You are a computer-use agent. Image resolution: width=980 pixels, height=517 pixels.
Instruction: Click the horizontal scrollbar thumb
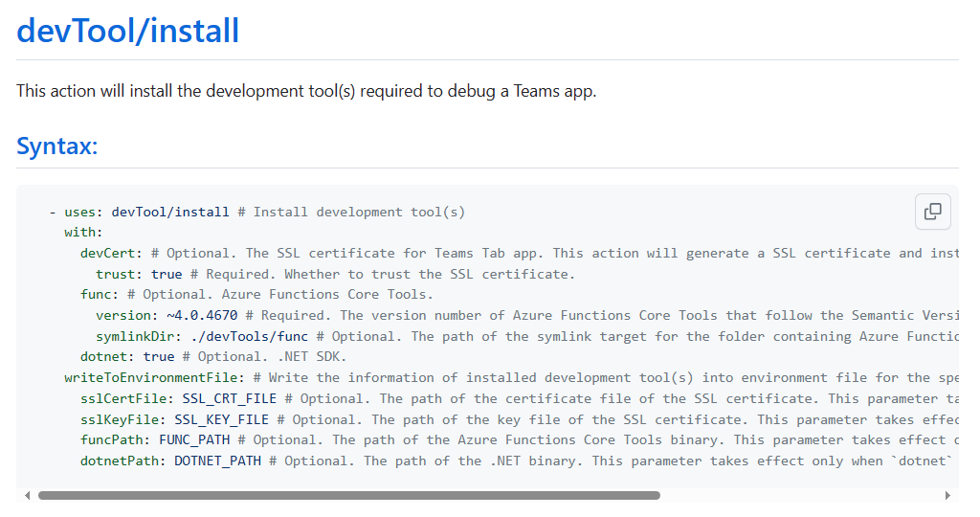pos(348,495)
